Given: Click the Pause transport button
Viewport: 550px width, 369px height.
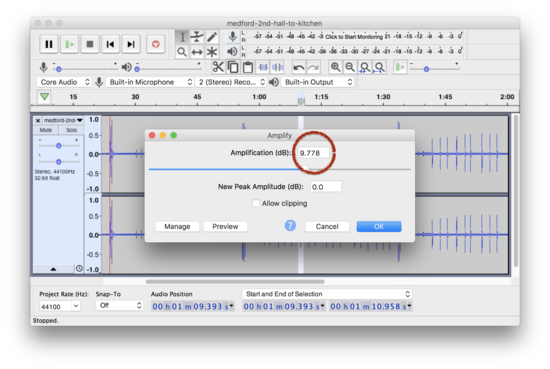Looking at the screenshot, I should point(49,44).
